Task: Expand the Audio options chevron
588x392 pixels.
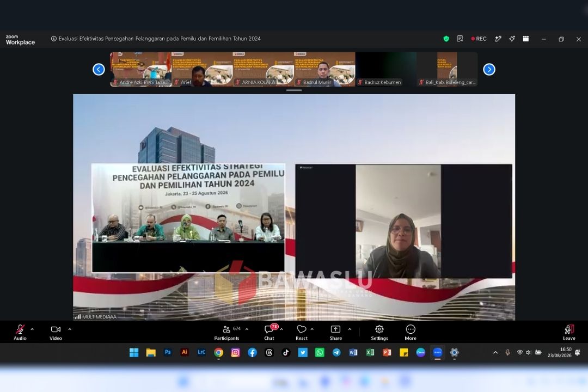Action: [x=32, y=329]
